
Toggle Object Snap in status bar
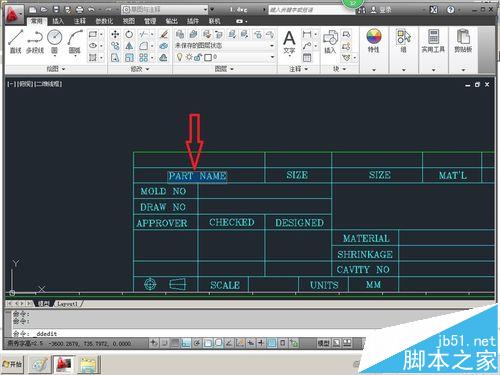pos(207,343)
